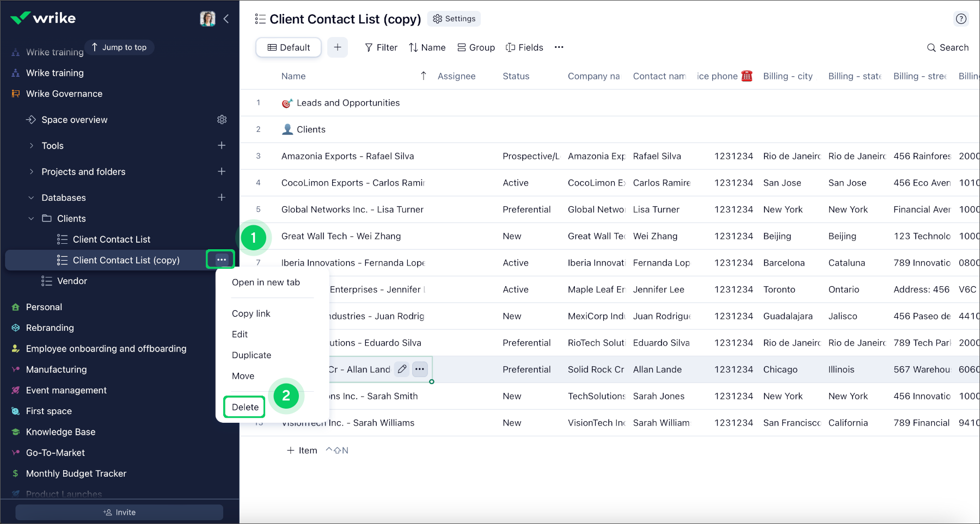Choose Duplicate in the context menu
980x524 pixels.
(x=252, y=355)
